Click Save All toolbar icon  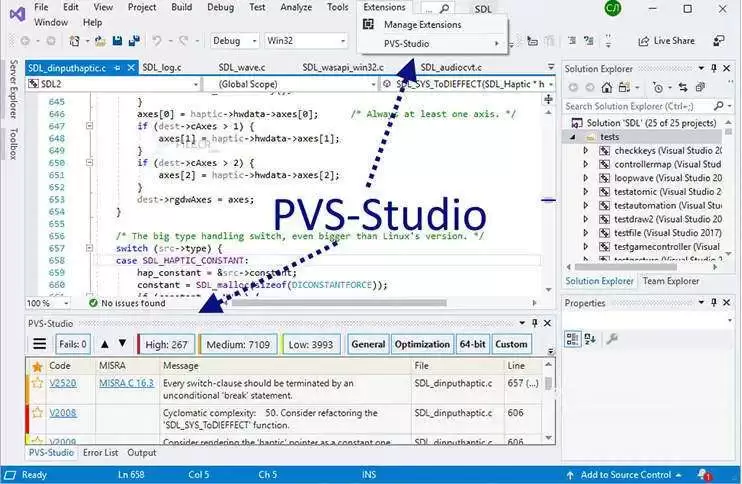click(134, 41)
